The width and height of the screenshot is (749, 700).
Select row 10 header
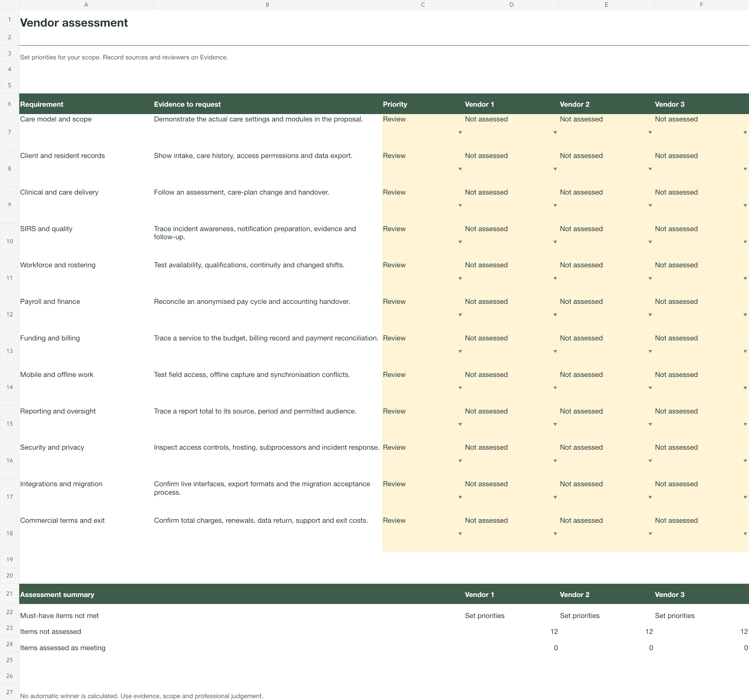click(x=10, y=241)
